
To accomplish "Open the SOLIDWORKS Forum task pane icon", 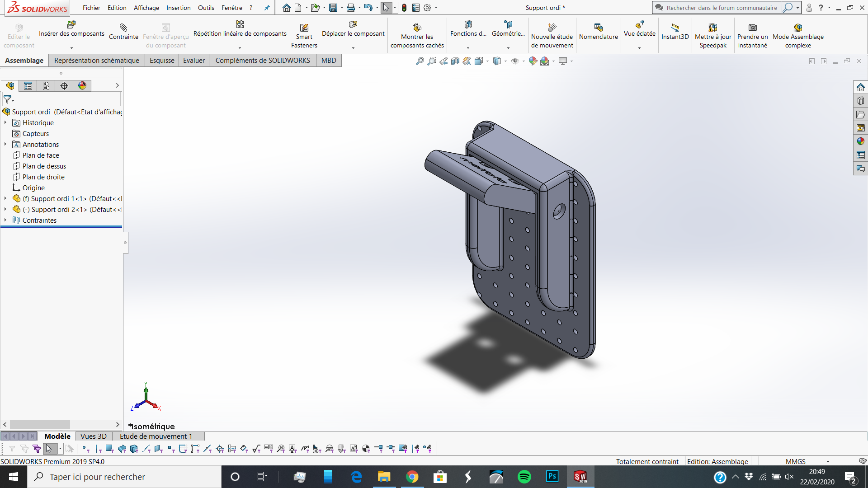I will point(860,169).
